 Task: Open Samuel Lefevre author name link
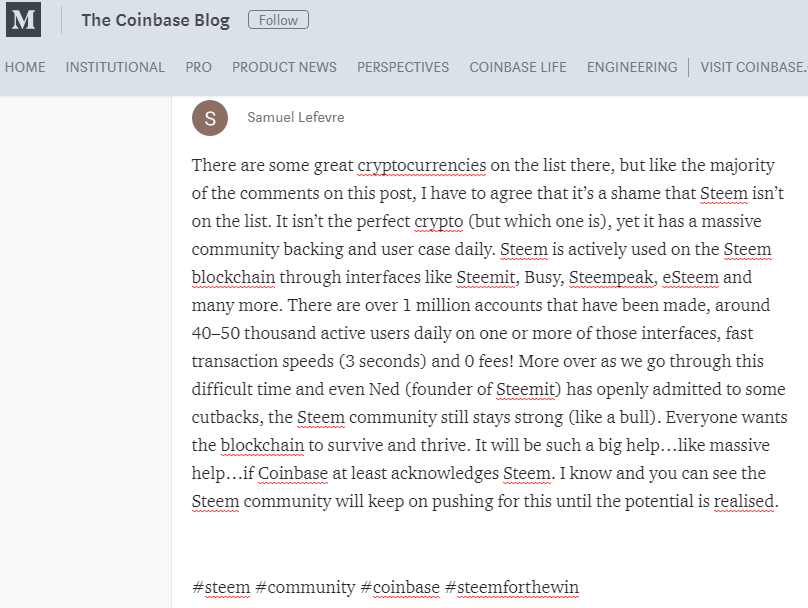coord(296,117)
